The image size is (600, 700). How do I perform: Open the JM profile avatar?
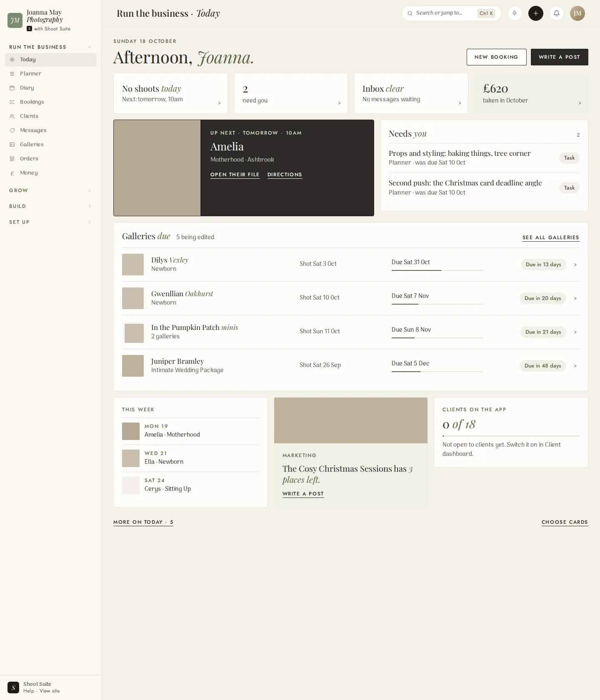click(577, 13)
